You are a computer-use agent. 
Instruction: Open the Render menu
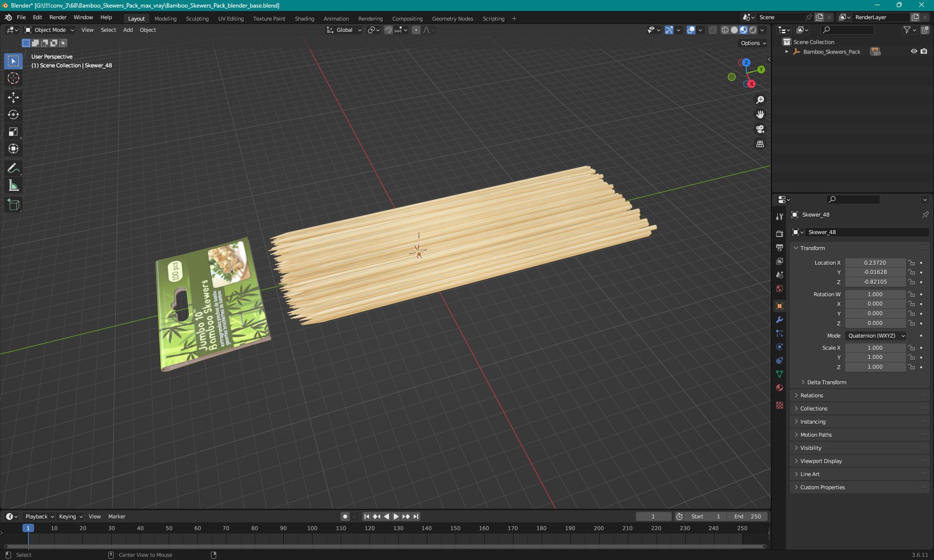(x=58, y=17)
